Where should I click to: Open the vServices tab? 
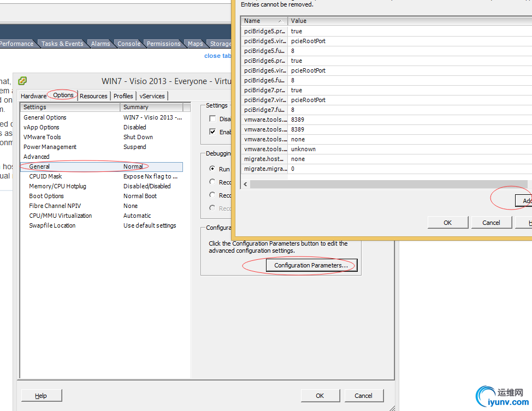point(152,96)
